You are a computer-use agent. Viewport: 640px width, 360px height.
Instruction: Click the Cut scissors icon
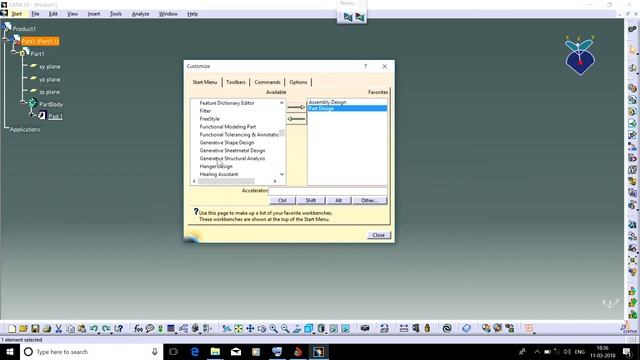click(58, 329)
